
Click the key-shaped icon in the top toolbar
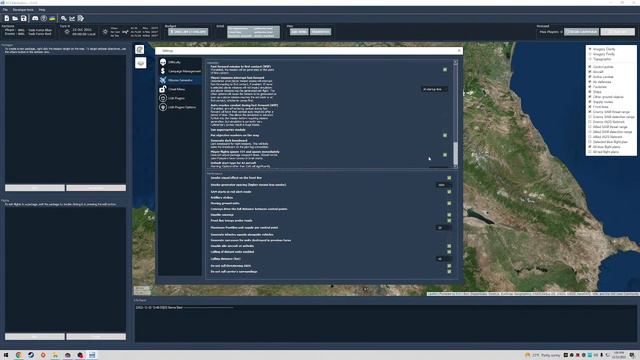(x=64, y=18)
